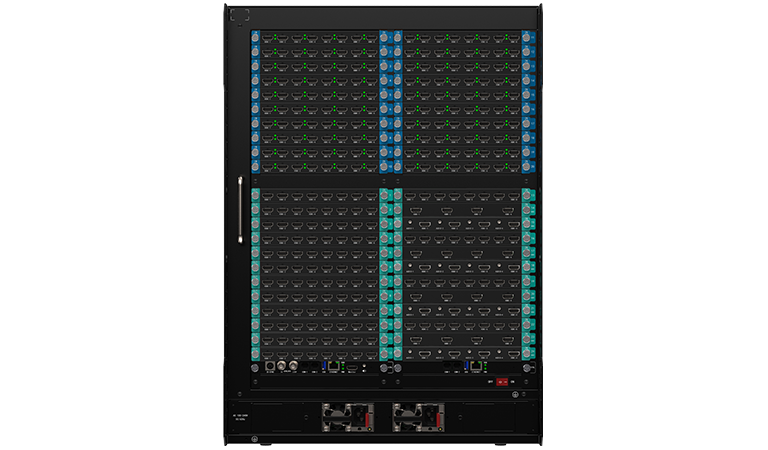The image size is (768, 450).
Task: Click the bracket marking at chassis top-left
Action: tap(238, 16)
